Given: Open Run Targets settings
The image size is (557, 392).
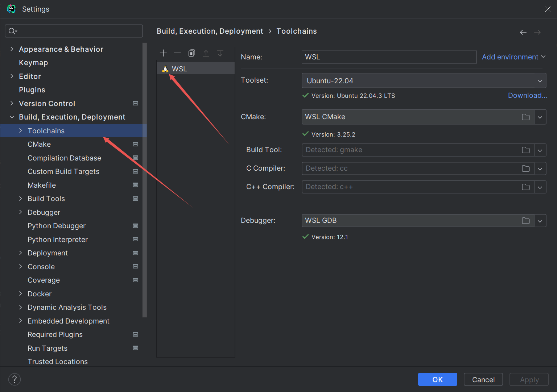Looking at the screenshot, I should point(48,348).
